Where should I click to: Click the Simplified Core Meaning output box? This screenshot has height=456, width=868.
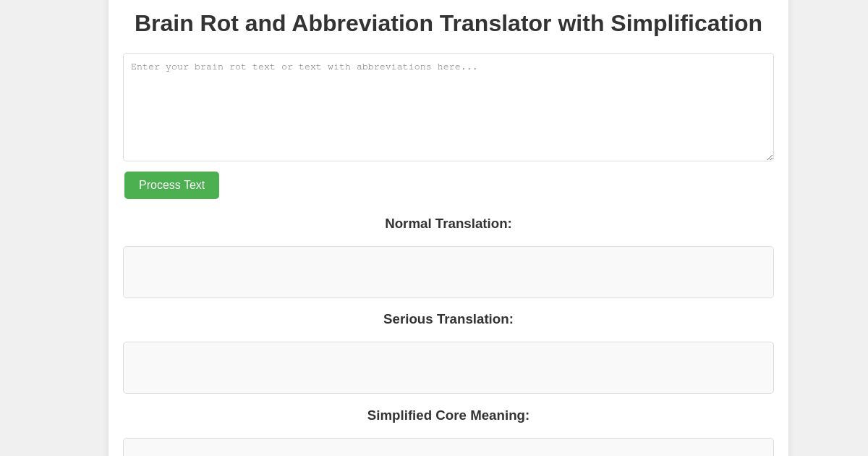(448, 450)
